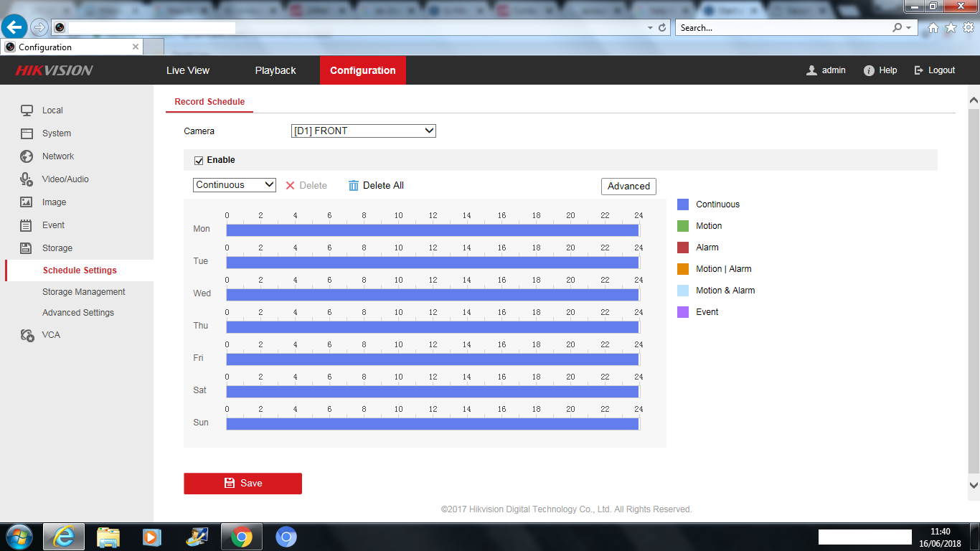Click the Delete All trash icon
The height and width of the screenshot is (551, 980).
(x=353, y=186)
